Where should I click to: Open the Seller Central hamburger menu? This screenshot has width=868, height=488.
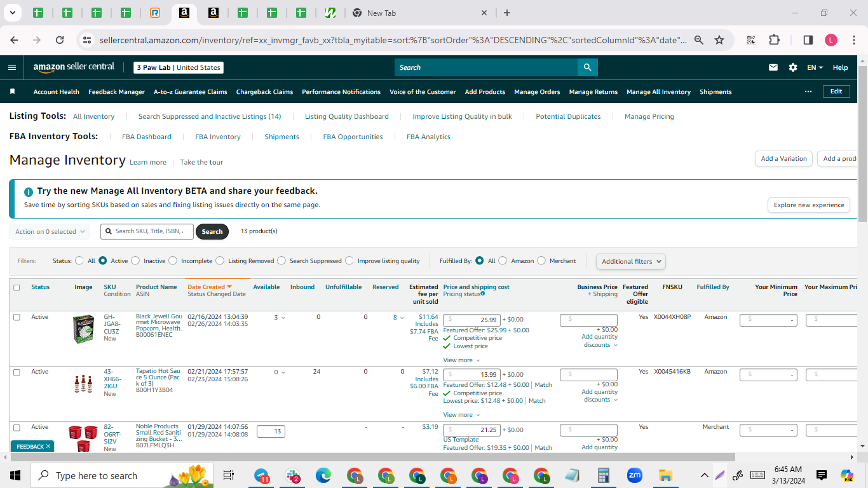12,67
